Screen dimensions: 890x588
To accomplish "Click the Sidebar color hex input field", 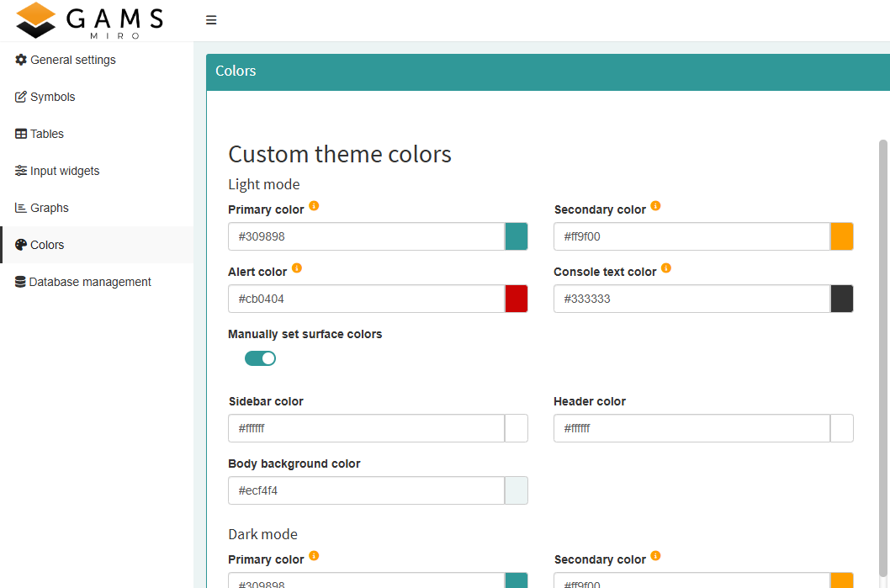I will click(366, 428).
